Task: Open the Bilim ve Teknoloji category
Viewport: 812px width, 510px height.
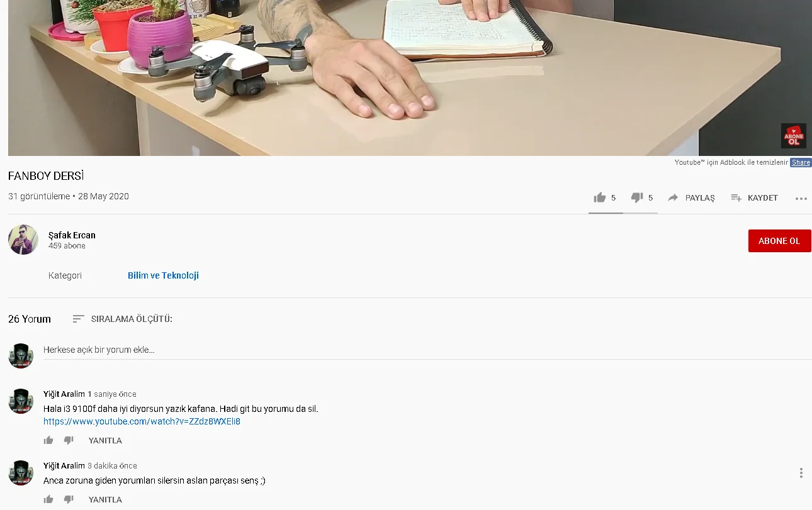Action: coord(163,275)
